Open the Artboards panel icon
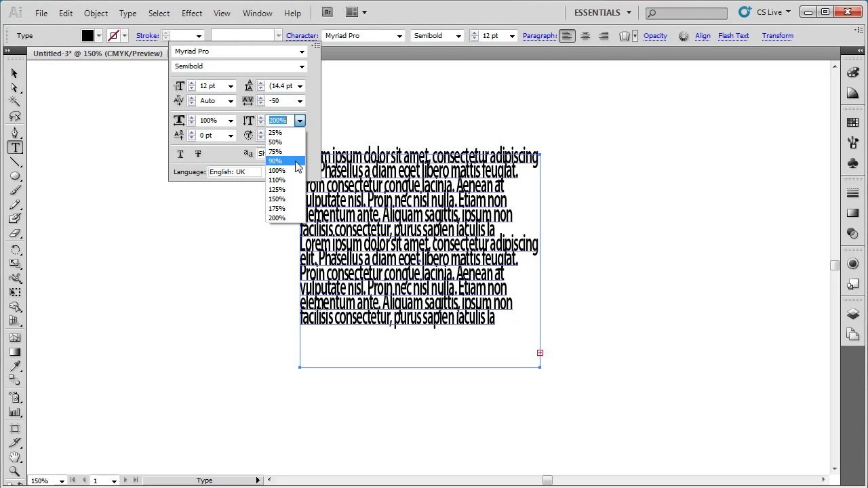Viewport: 868px width, 488px height. coord(853,334)
